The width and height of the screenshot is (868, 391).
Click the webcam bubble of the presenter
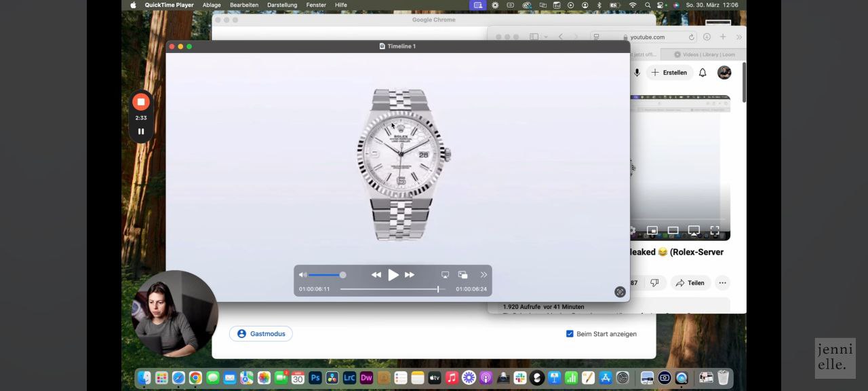point(174,314)
